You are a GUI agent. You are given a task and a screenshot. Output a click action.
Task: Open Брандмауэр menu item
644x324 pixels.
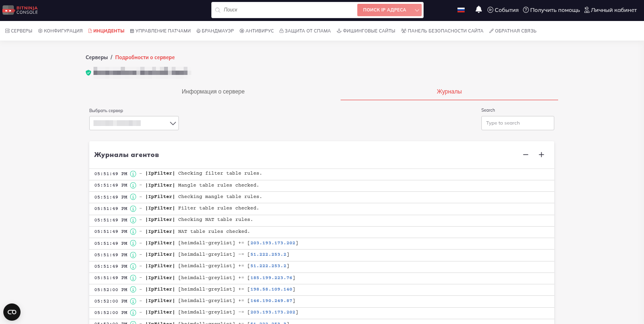click(x=215, y=31)
